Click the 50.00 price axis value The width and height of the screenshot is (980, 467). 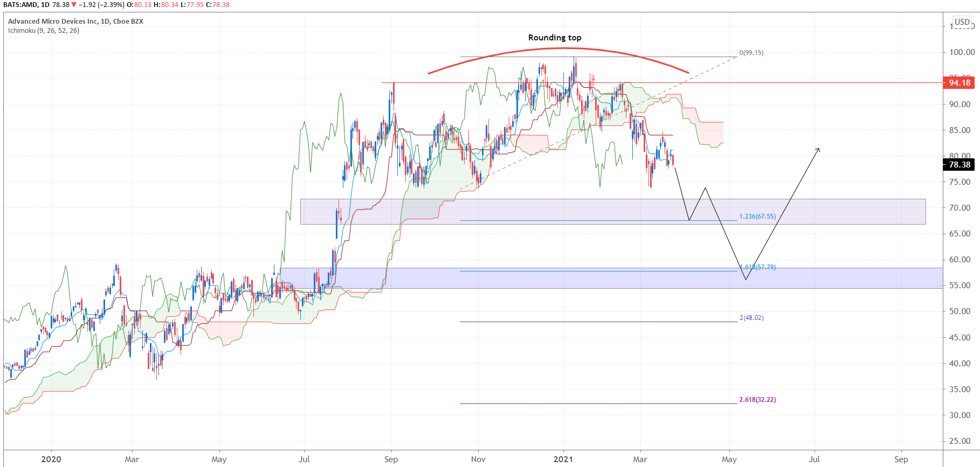(960, 311)
